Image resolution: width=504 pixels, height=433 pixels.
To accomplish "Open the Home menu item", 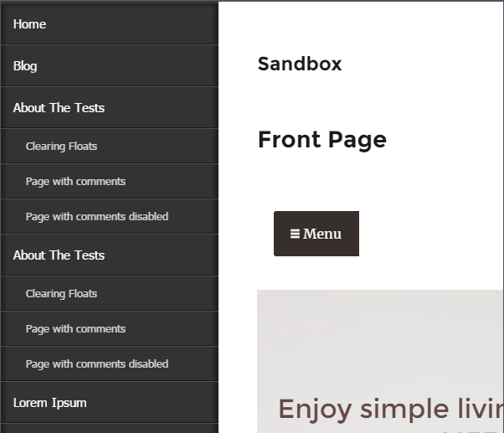I will 110,24.
